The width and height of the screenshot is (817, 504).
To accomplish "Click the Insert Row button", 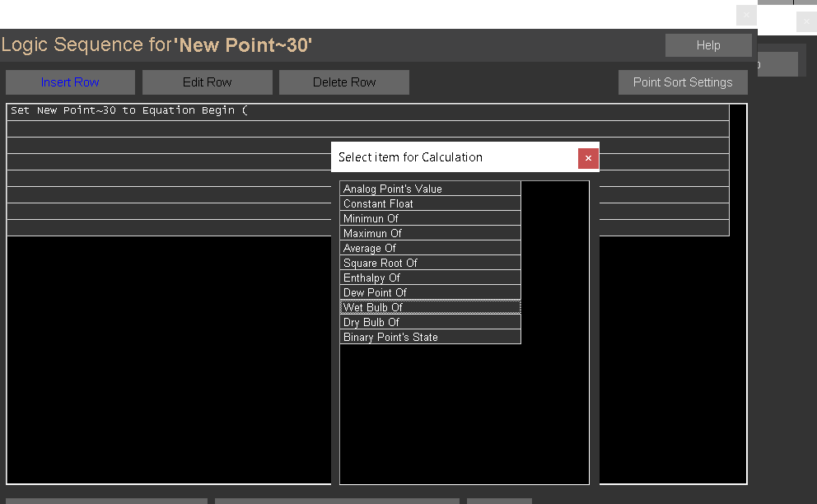I will point(70,82).
